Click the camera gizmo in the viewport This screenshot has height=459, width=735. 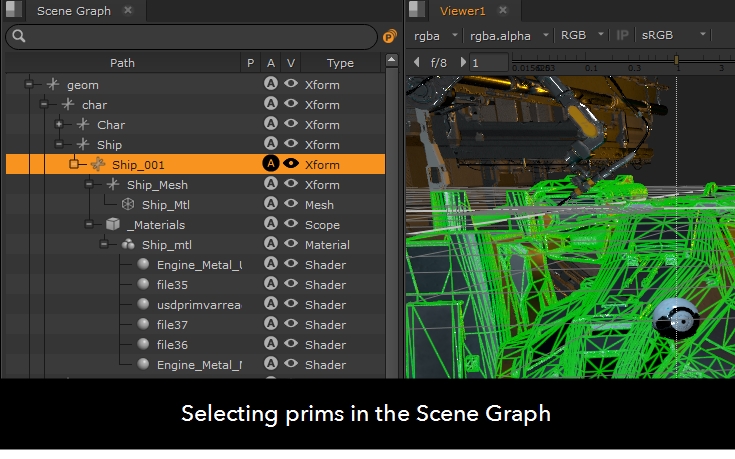677,321
